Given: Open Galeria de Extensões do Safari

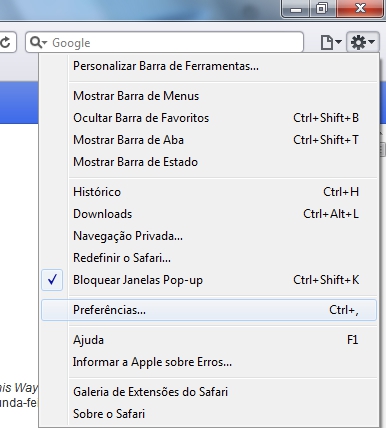Looking at the screenshot, I should [209, 392].
